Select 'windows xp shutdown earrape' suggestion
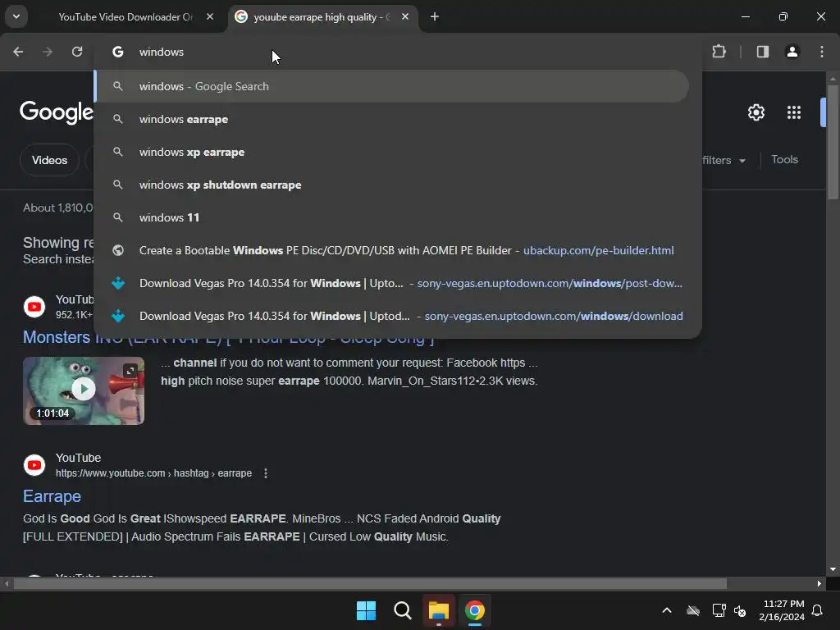This screenshot has width=840, height=630. [x=392, y=185]
